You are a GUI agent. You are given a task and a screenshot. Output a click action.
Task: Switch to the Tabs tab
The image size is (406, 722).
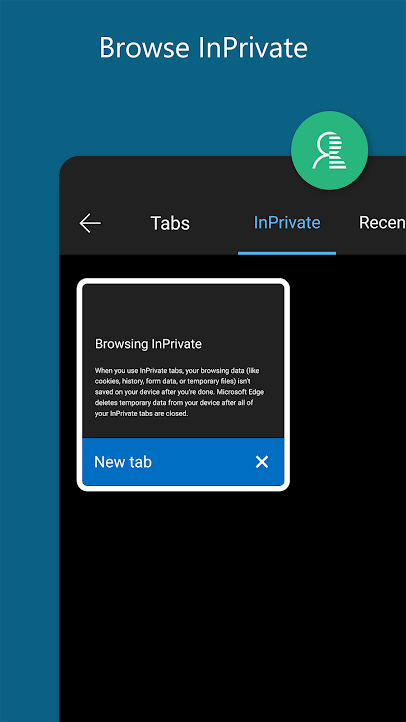click(x=170, y=223)
